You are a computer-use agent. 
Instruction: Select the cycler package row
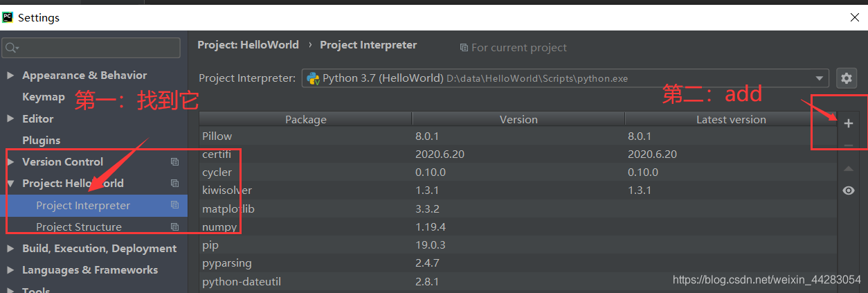(x=518, y=172)
